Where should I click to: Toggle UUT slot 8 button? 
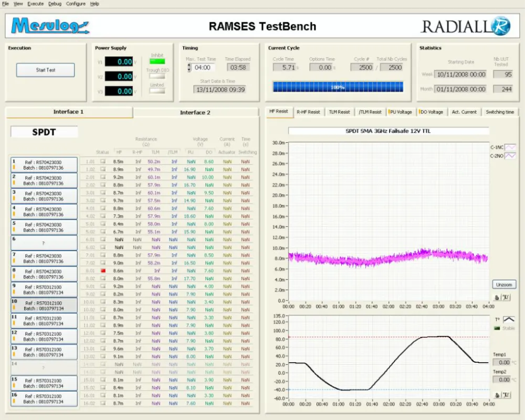44,274
